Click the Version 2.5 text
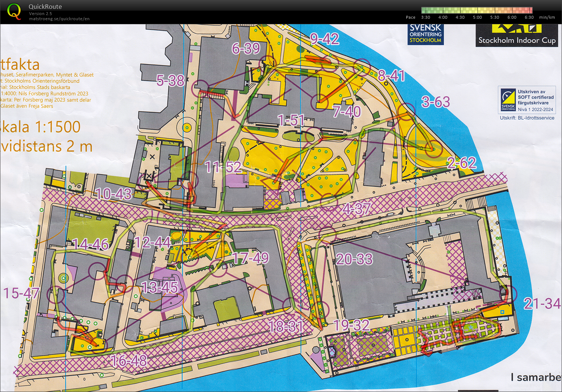This screenshot has width=562, height=392. (40, 14)
